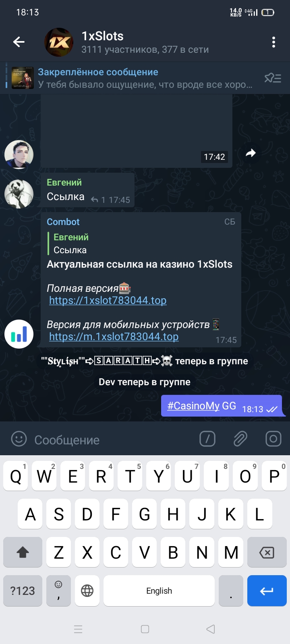Focus the Сообщение message input field
The width and height of the screenshot is (290, 644).
113,440
